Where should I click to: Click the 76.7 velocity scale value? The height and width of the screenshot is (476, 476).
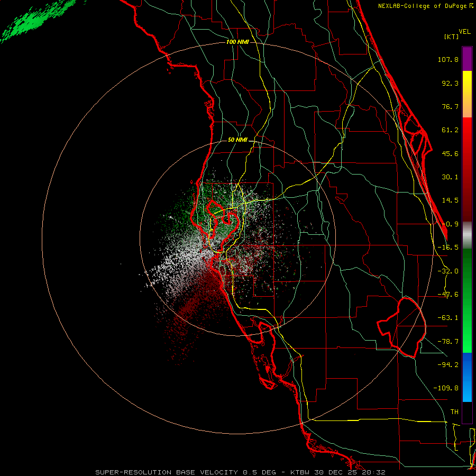click(450, 106)
